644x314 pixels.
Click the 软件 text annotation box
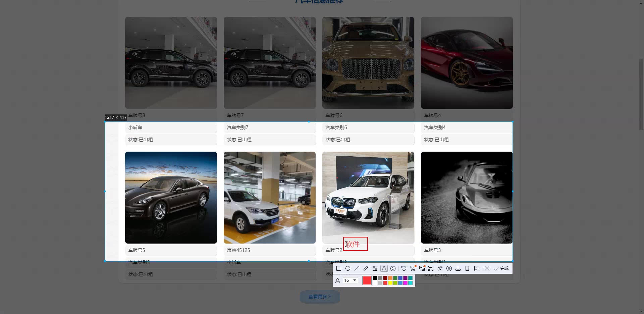click(x=356, y=244)
